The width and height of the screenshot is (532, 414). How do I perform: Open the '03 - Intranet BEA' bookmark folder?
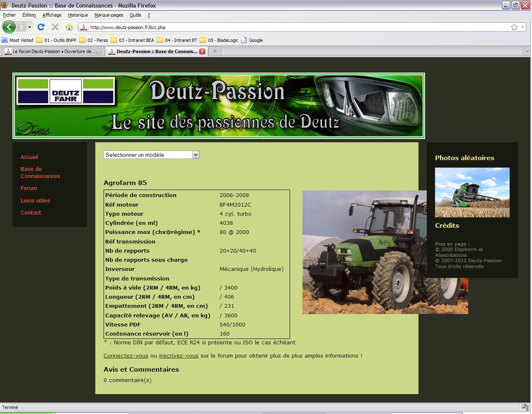point(132,40)
